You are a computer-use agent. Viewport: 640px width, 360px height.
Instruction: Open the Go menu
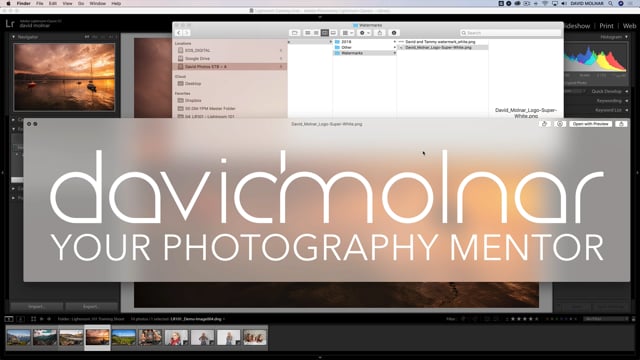click(81, 3)
